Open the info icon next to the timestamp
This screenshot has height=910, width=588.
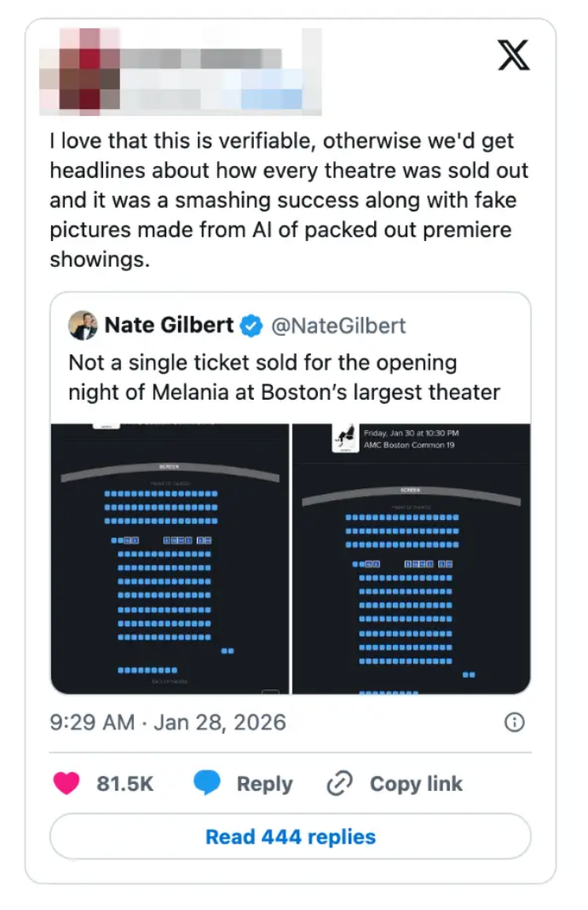[514, 723]
